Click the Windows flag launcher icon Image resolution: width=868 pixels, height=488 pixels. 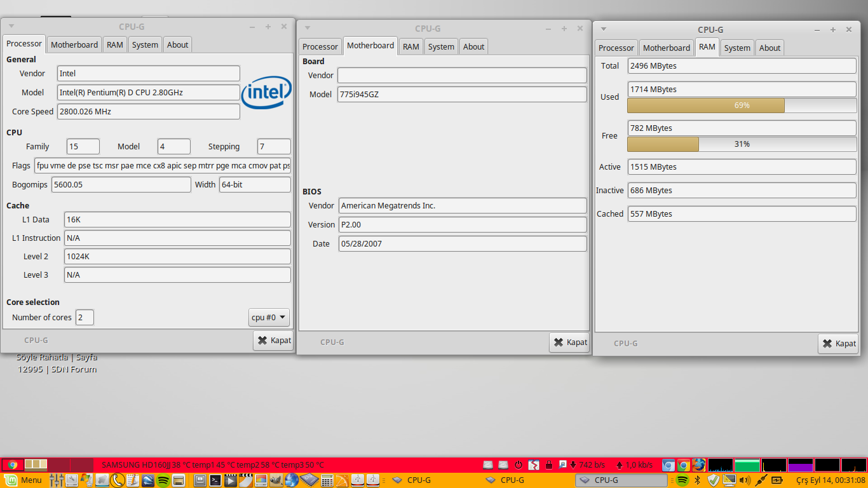[86, 480]
